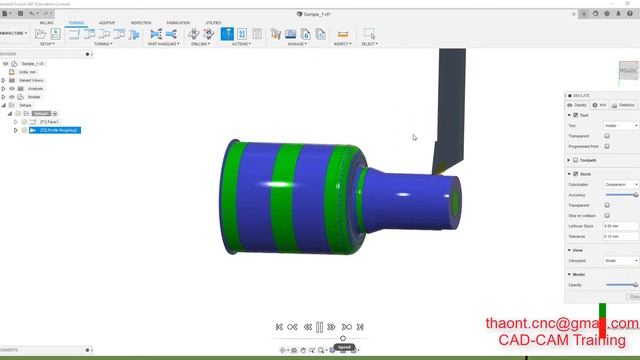Toggle visibility eye of Models node

pyautogui.click(x=12, y=97)
